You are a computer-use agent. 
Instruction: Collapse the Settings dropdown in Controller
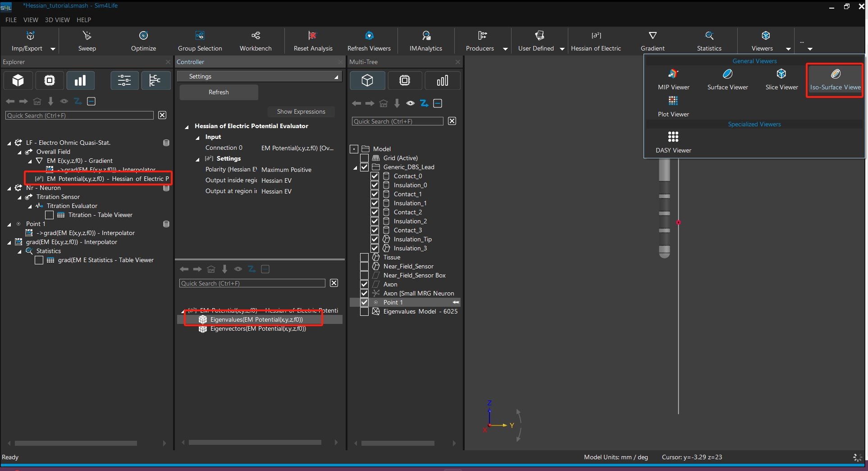coord(336,77)
